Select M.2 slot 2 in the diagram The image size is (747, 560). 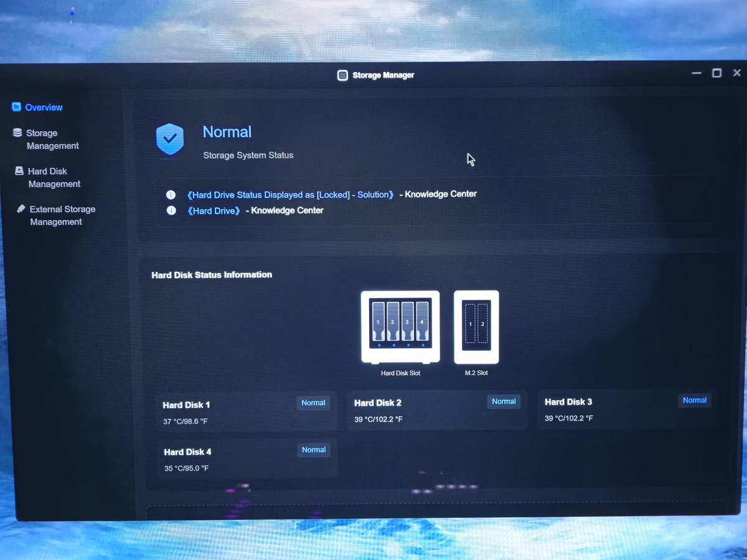tap(482, 324)
